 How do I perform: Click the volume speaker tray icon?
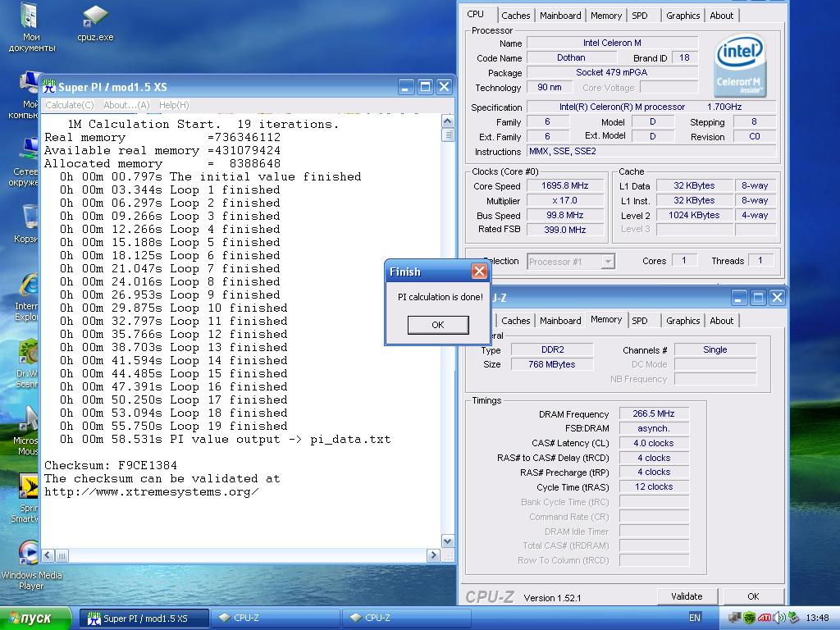(x=778, y=618)
